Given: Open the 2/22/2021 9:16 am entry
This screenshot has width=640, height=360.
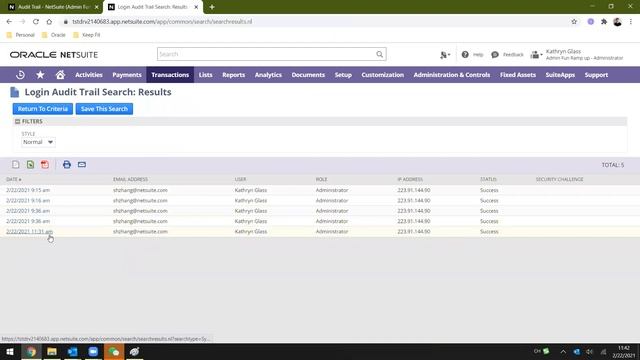Looking at the screenshot, I should click(x=28, y=200).
